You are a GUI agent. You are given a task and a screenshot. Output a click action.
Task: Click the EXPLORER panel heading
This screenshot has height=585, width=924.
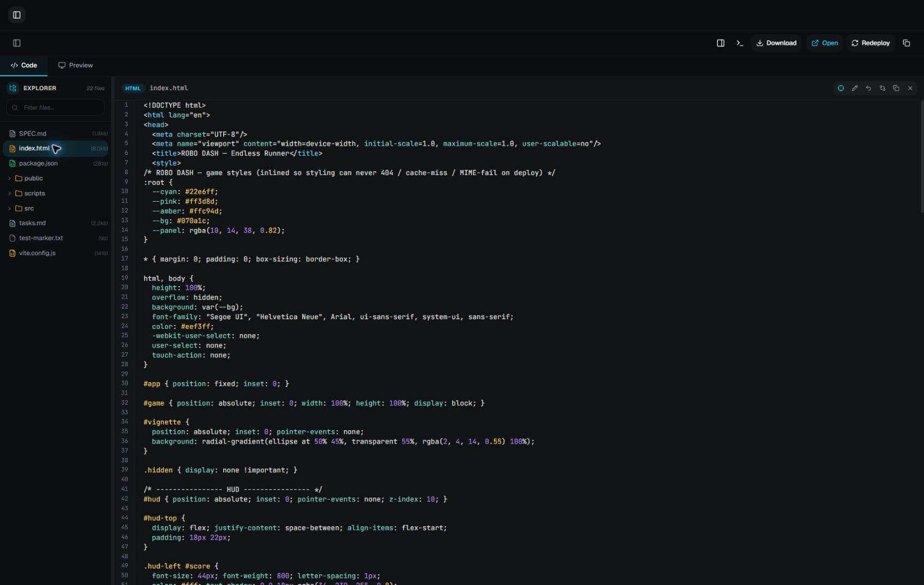tap(40, 88)
